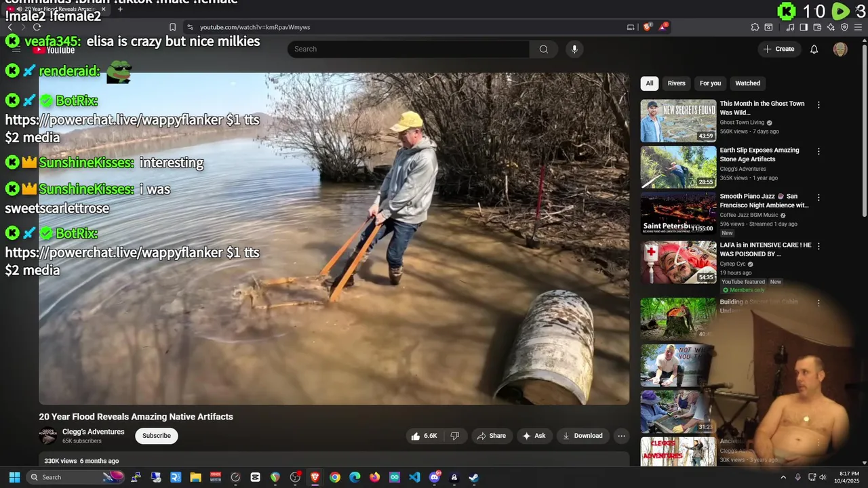Open the Brave hamburger main menu
The image size is (868, 488).
point(859,27)
